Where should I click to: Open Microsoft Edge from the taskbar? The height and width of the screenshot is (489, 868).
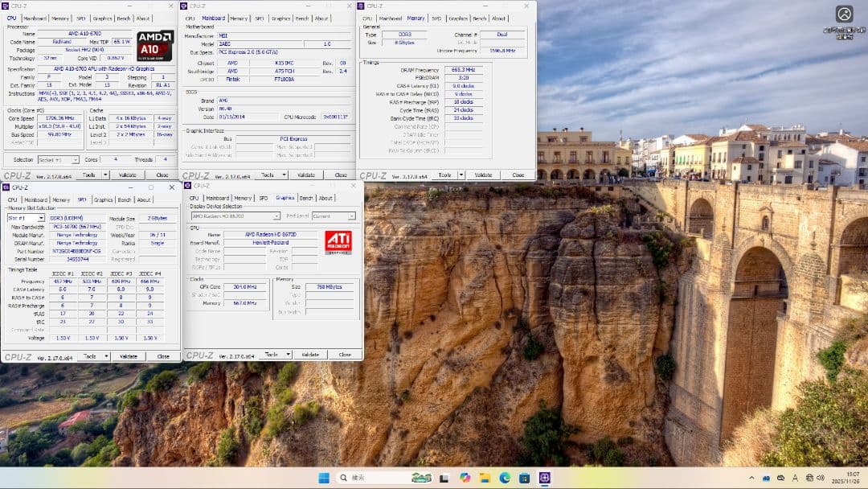coord(505,479)
